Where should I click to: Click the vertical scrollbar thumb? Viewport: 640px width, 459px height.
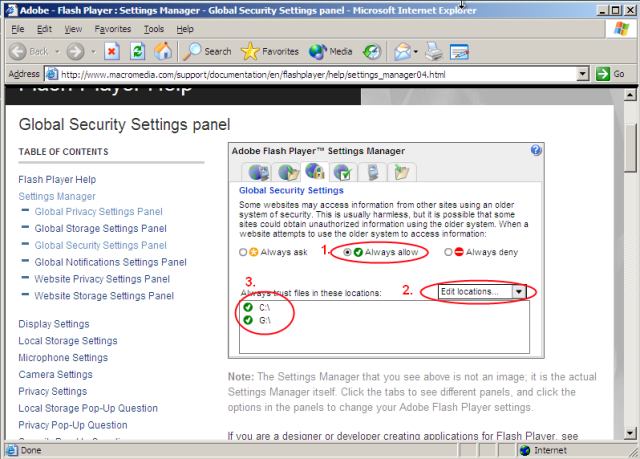pos(630,149)
